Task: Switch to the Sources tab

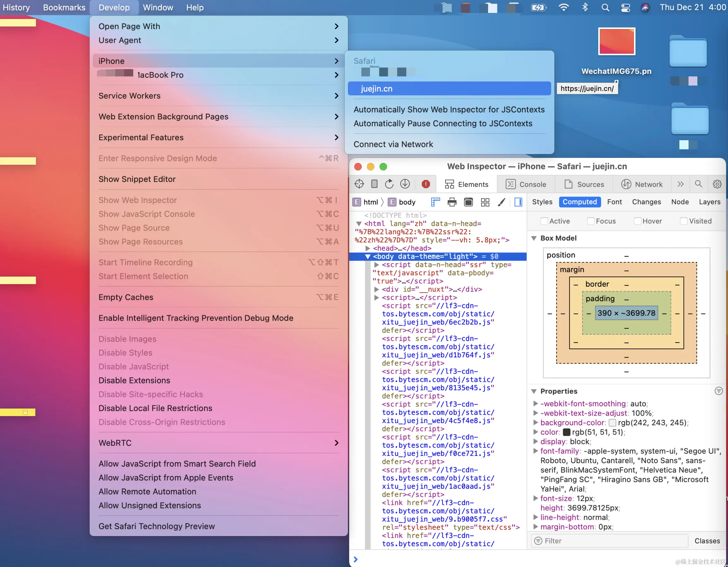Action: (x=584, y=184)
